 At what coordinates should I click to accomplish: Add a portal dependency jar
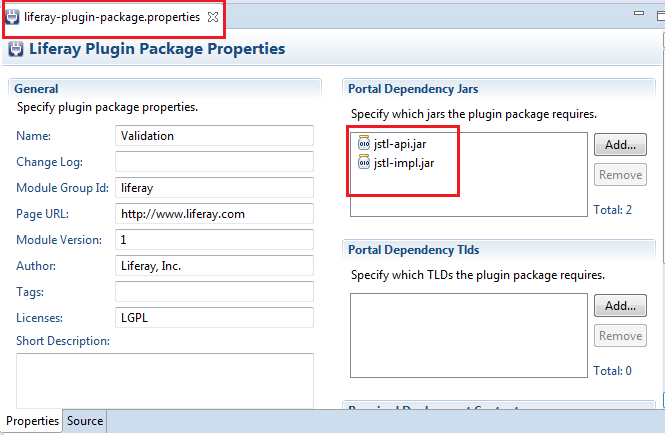click(620, 145)
